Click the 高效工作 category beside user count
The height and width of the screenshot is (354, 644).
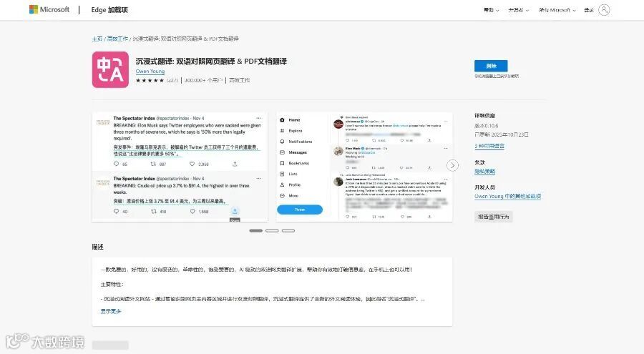point(239,81)
